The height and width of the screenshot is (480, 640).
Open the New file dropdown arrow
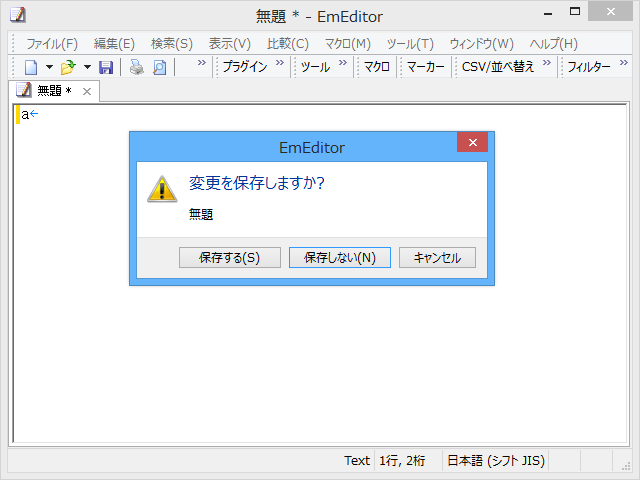(x=49, y=67)
